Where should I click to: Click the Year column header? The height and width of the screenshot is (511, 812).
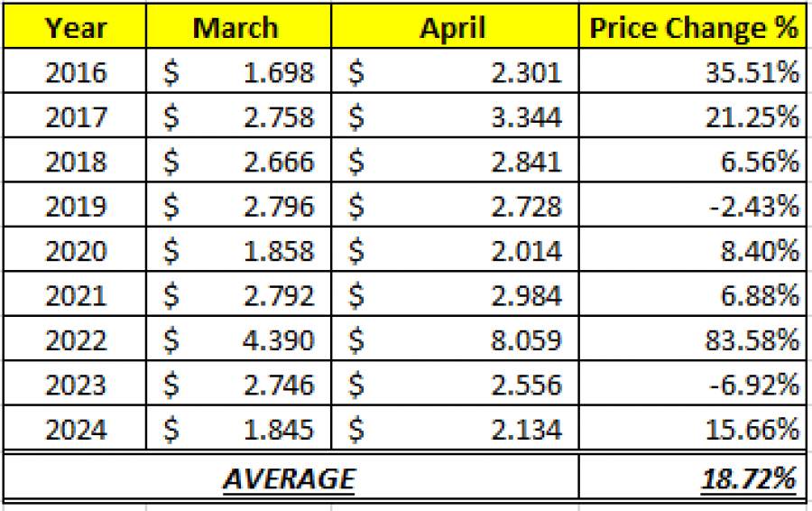coord(76,27)
